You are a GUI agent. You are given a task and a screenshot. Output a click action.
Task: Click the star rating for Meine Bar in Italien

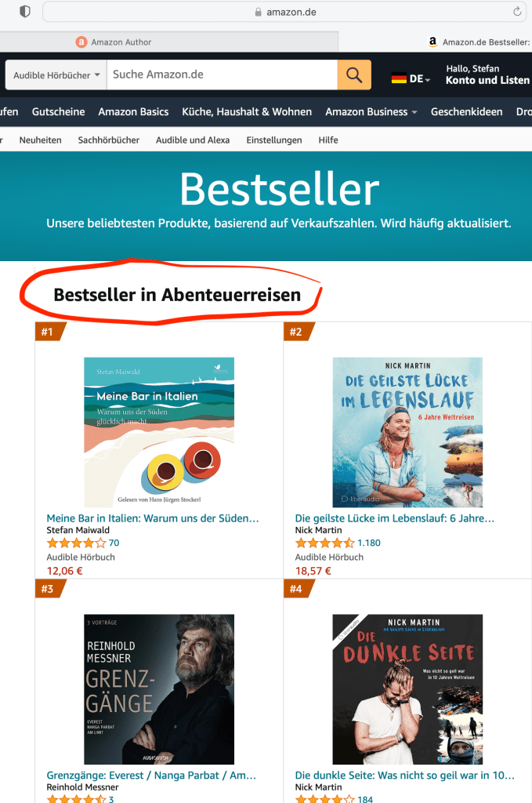76,543
